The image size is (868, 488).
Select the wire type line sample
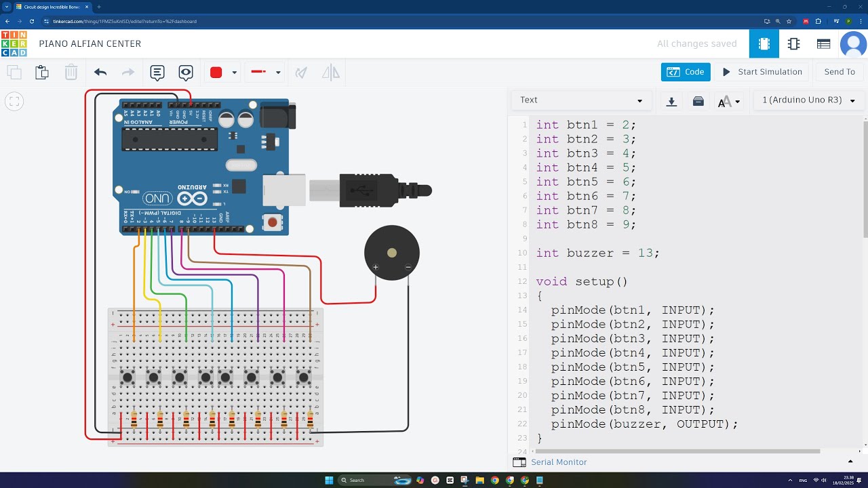[258, 72]
